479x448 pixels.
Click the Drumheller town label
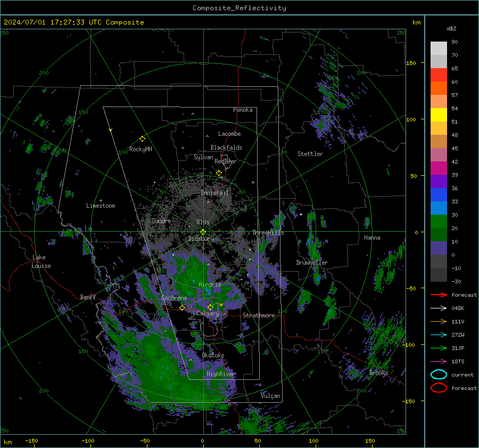point(311,263)
